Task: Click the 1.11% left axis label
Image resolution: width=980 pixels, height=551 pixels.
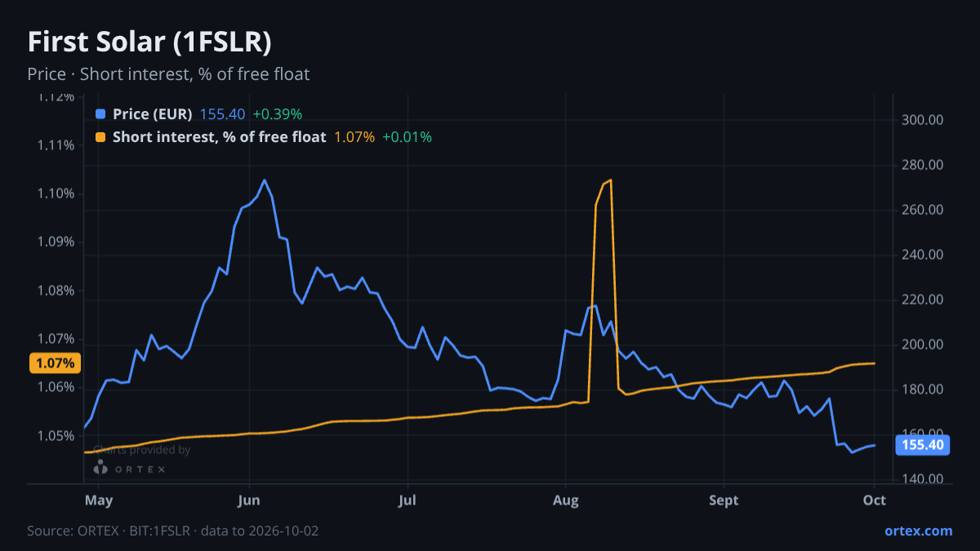Action: pyautogui.click(x=57, y=145)
